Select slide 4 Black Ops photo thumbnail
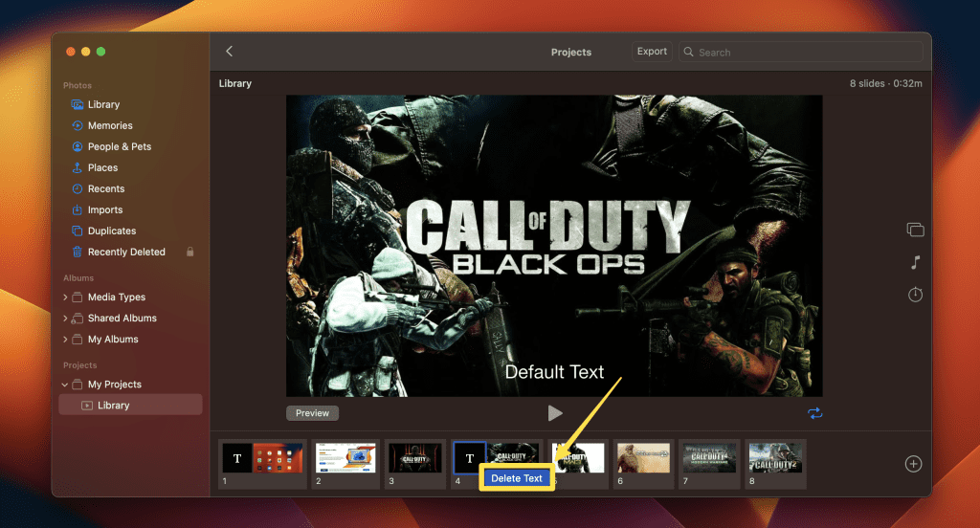This screenshot has width=980, height=528. [513, 453]
